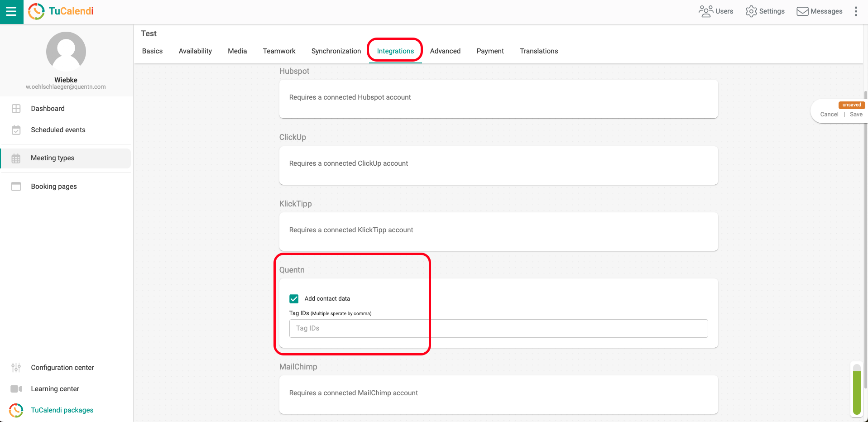
Task: Open Scheduled events
Action: pyautogui.click(x=58, y=130)
